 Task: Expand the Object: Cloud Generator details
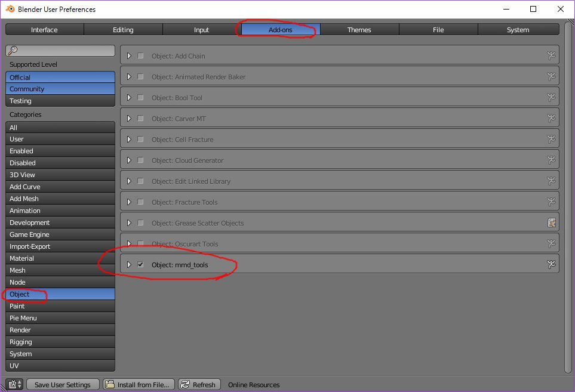129,160
